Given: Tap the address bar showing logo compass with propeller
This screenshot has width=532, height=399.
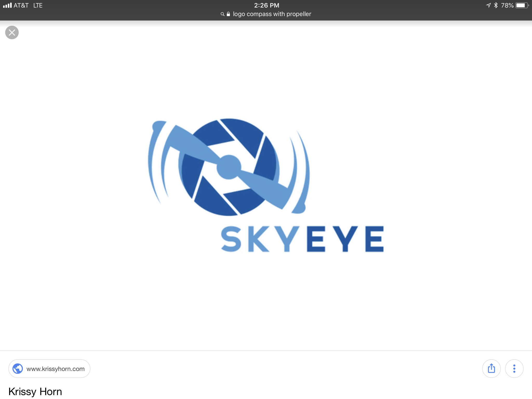Looking at the screenshot, I should pos(272,14).
